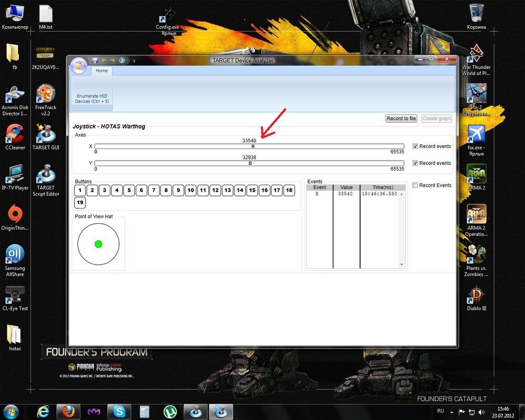This screenshot has width=525, height=420.
Task: Click joystick button 19 indicator
Action: click(x=80, y=202)
